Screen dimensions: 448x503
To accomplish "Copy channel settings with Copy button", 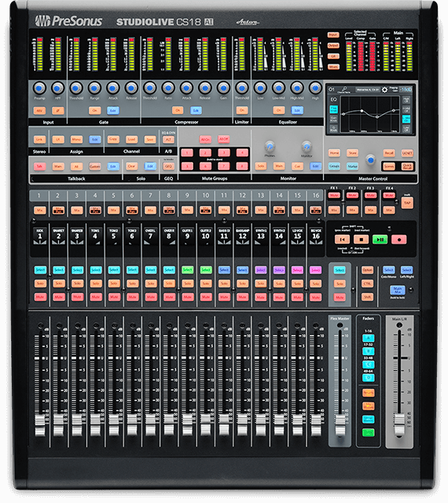I will click(113, 140).
